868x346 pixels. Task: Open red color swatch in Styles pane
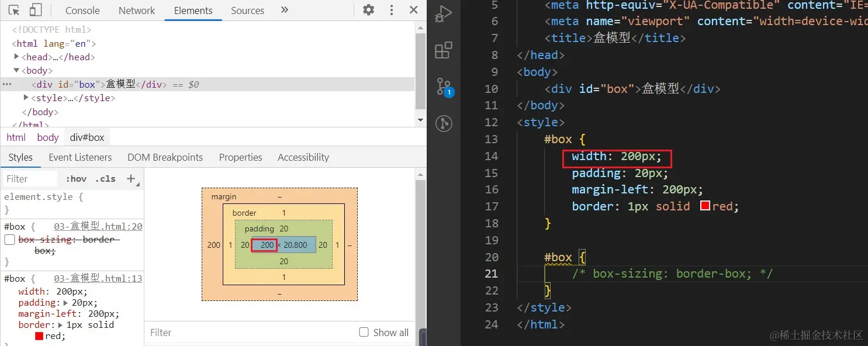click(39, 336)
